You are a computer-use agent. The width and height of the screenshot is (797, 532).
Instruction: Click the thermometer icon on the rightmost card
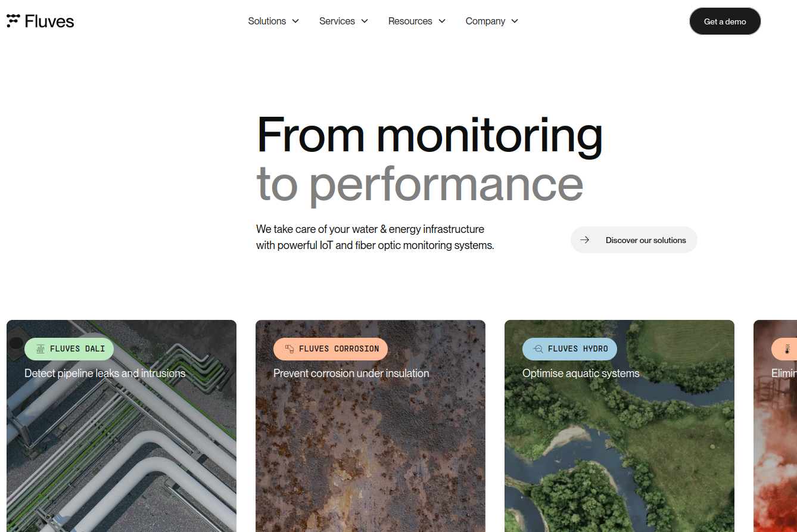point(787,349)
